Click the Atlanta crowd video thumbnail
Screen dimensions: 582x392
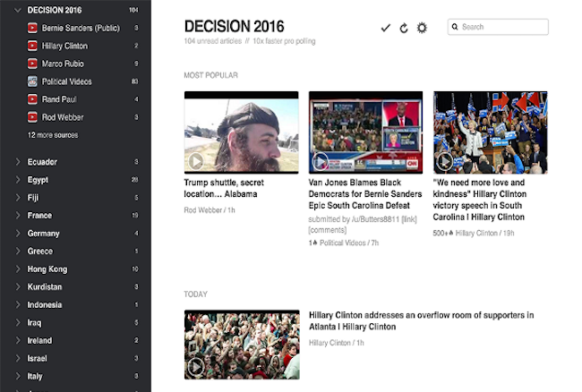point(242,345)
